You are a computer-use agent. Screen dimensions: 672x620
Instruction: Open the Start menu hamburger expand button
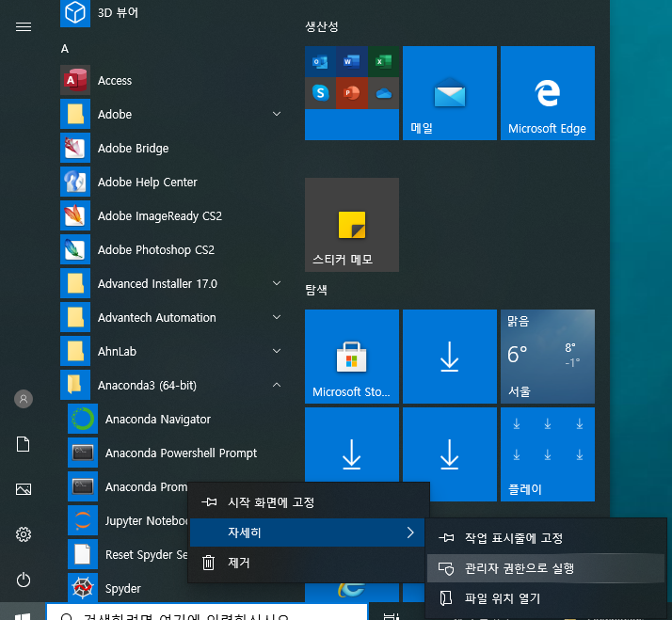[x=24, y=27]
